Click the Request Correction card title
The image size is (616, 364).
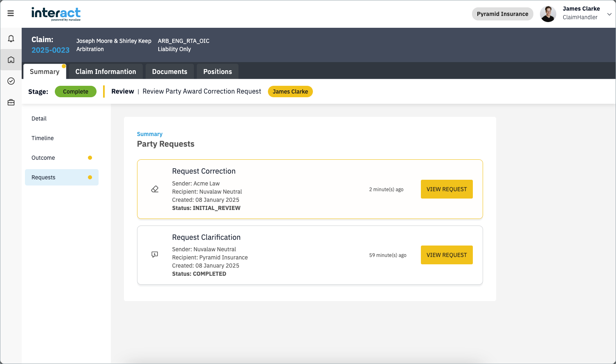click(204, 171)
